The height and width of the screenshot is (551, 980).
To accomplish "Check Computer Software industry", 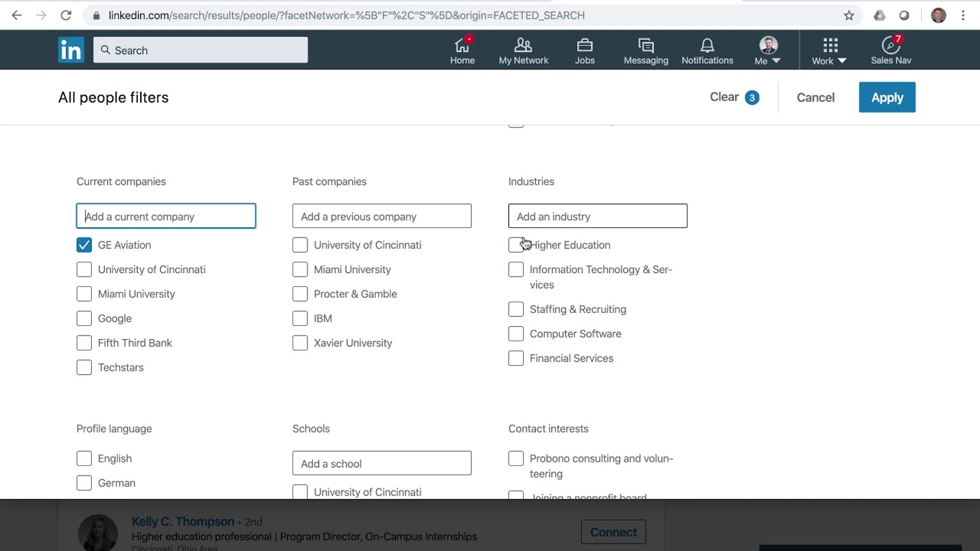I will tap(516, 334).
